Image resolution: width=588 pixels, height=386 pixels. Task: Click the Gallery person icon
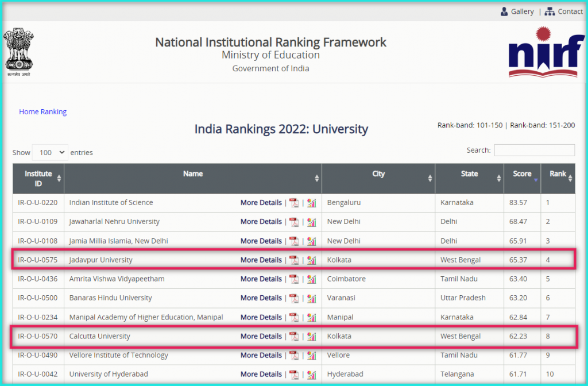point(504,11)
